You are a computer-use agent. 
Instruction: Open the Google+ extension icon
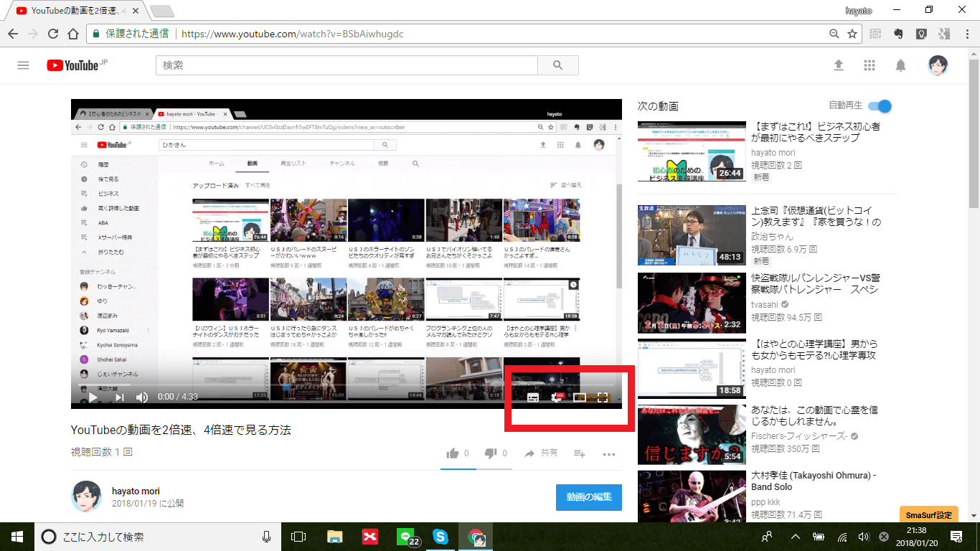click(x=944, y=34)
